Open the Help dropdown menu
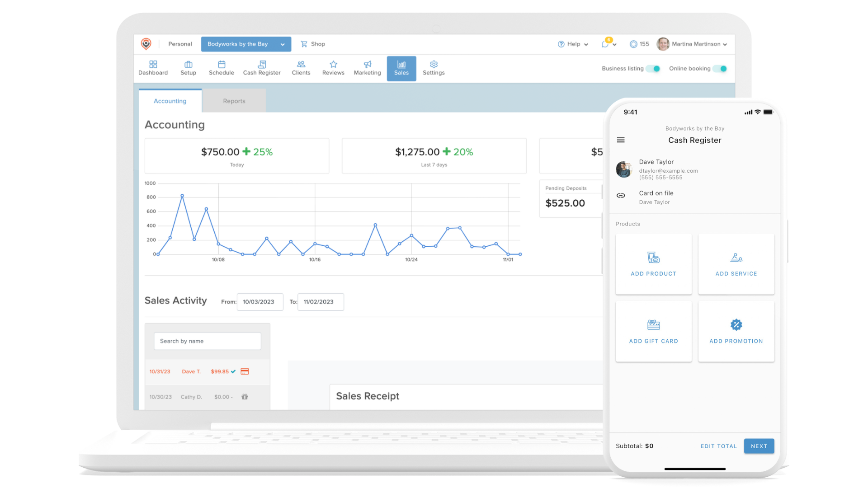The image size is (868, 488). (573, 44)
